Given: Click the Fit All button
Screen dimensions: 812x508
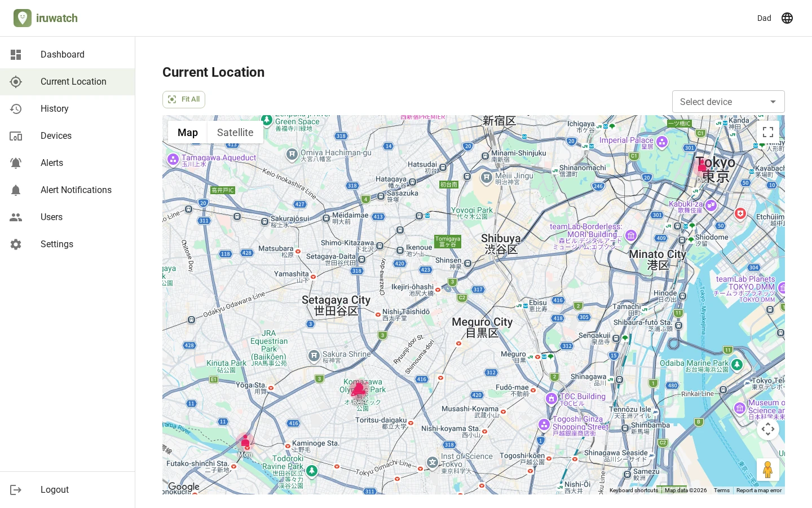Looking at the screenshot, I should [x=184, y=99].
